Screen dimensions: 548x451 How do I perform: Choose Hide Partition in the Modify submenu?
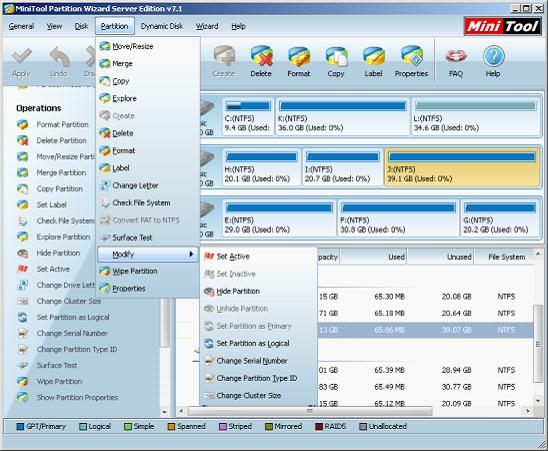[238, 291]
